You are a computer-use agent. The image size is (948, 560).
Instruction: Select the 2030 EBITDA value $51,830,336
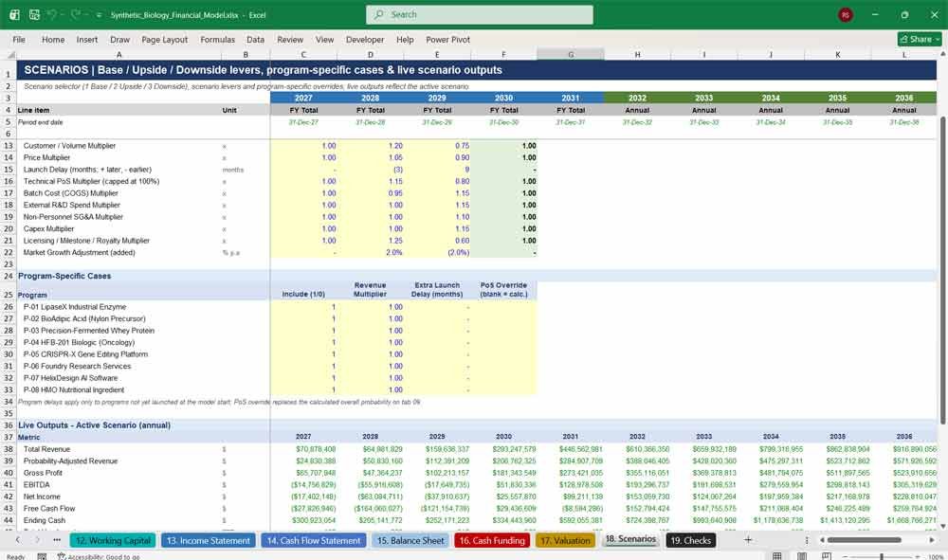(x=503, y=484)
